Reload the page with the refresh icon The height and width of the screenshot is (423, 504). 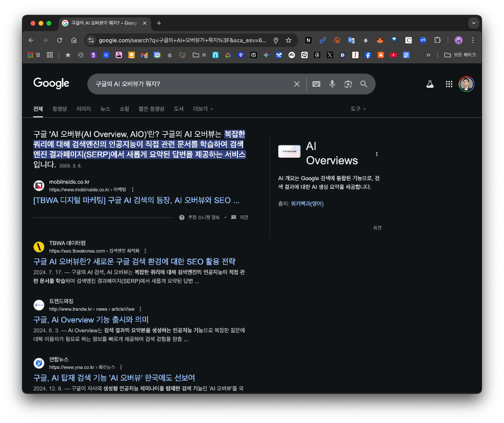tap(59, 40)
